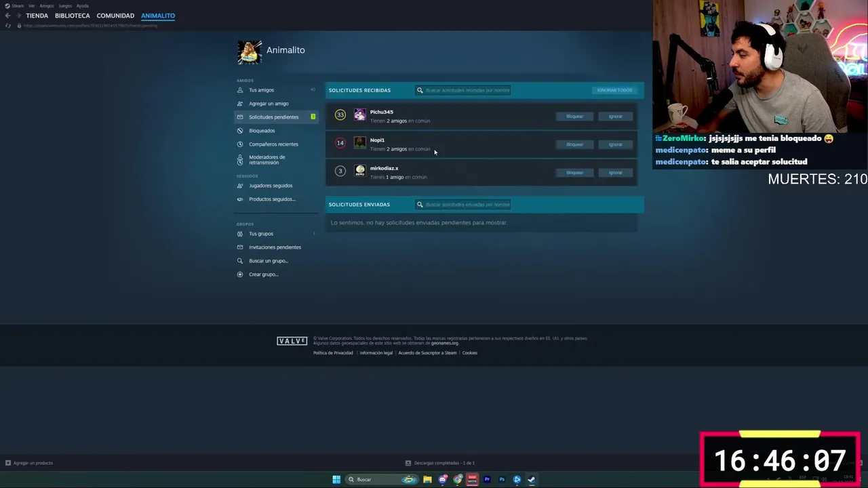Screen dimensions: 868x488
Task: Open Compañeros recientes
Action: (273, 144)
